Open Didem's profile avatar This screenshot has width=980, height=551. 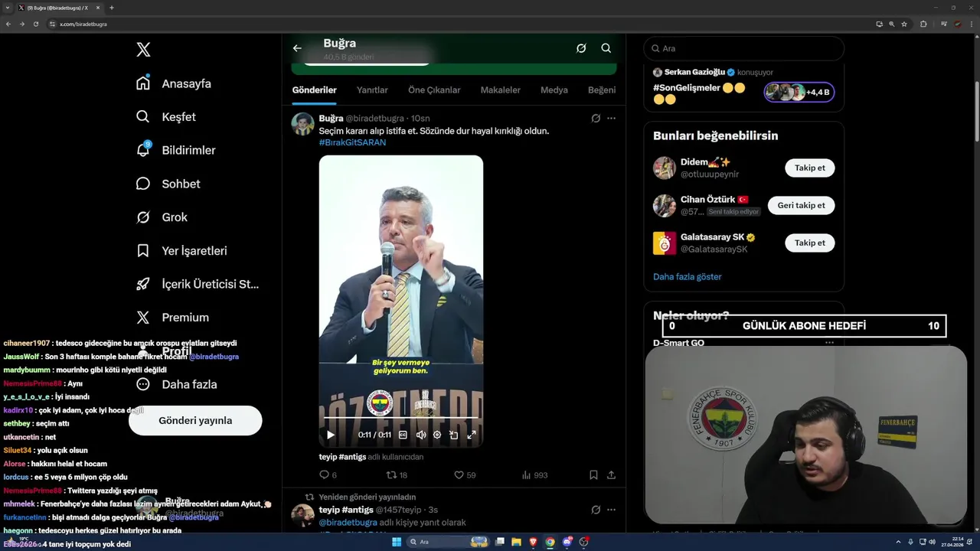click(x=665, y=168)
